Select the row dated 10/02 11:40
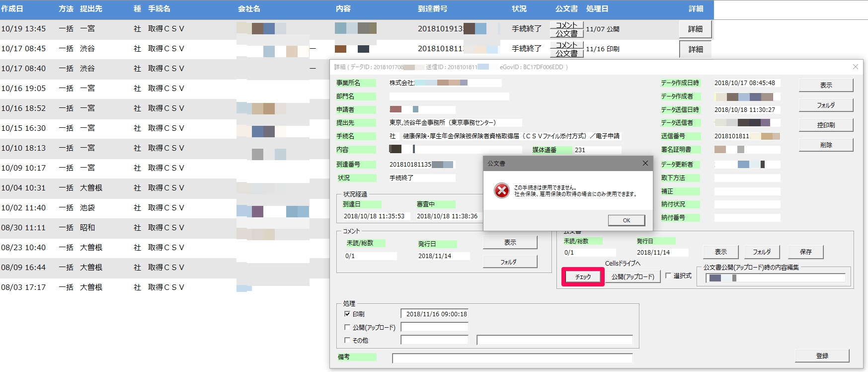Image resolution: width=868 pixels, height=372 pixels. coord(164,208)
